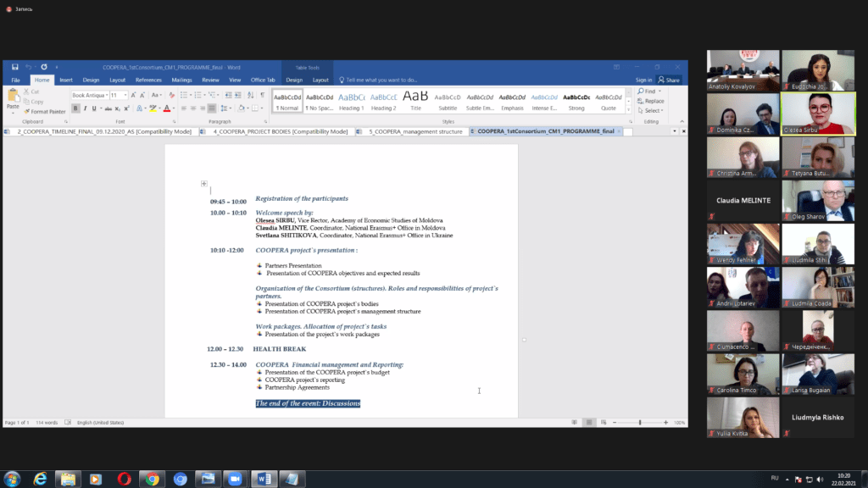Click the Increase Indent icon
This screenshot has width=868, height=488.
click(x=238, y=96)
